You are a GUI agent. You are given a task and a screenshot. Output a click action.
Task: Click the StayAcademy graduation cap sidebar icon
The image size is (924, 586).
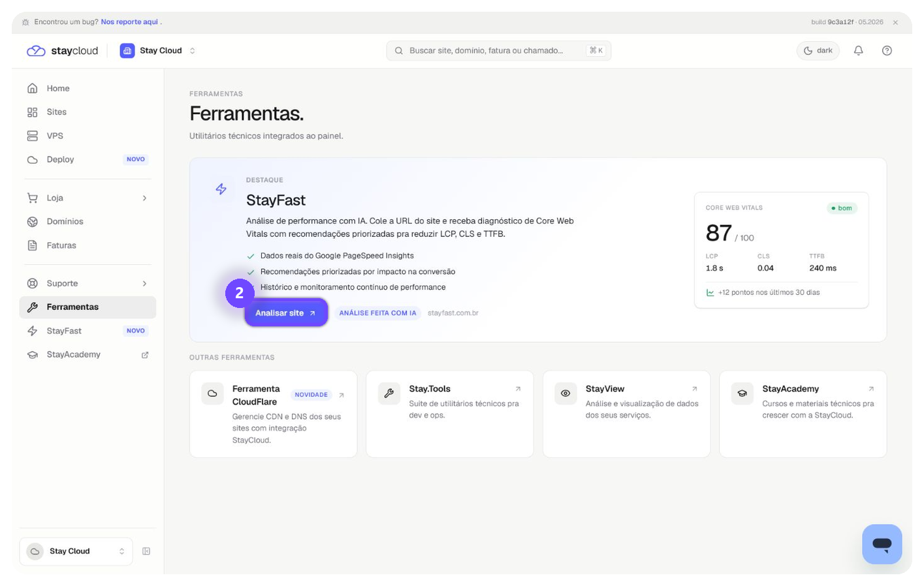point(32,355)
